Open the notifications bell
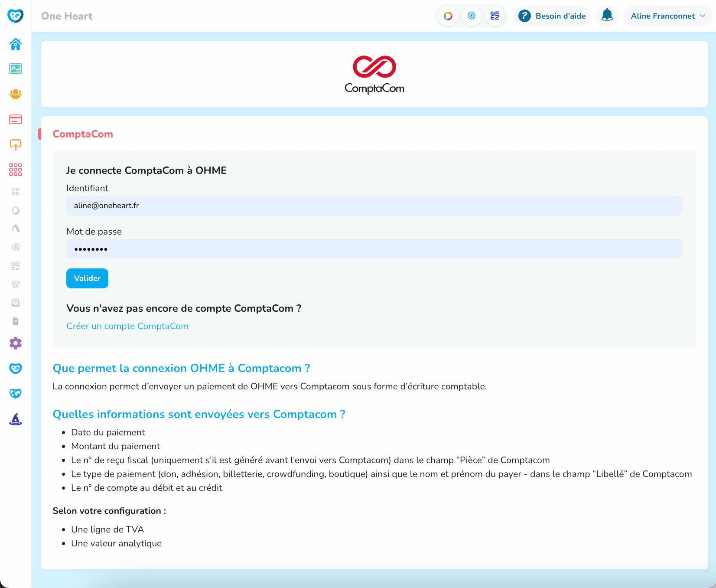Viewport: 716px width, 588px height. 607,16
